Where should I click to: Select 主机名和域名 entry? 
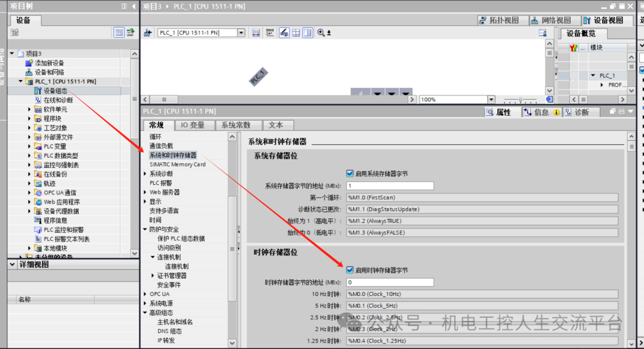[x=175, y=322]
